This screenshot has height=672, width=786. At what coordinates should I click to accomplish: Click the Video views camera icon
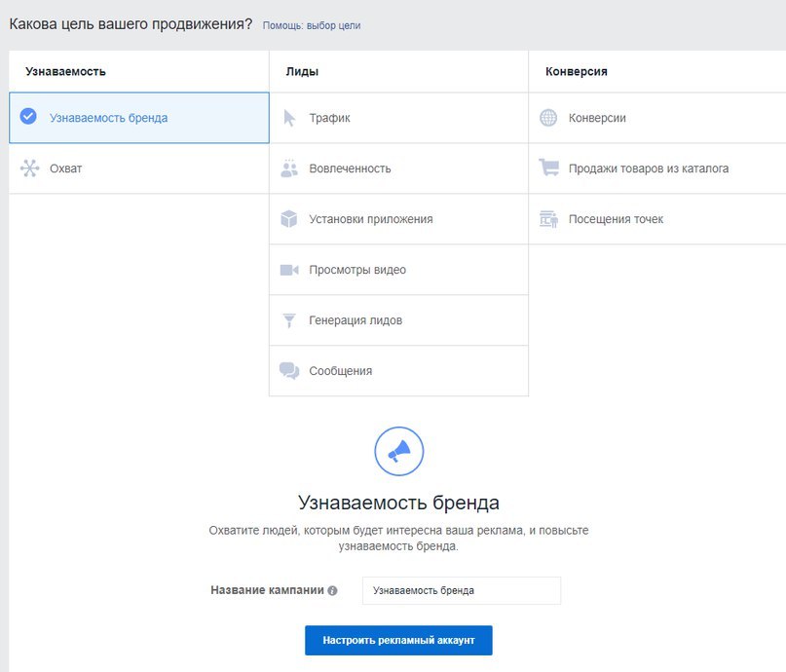point(289,270)
